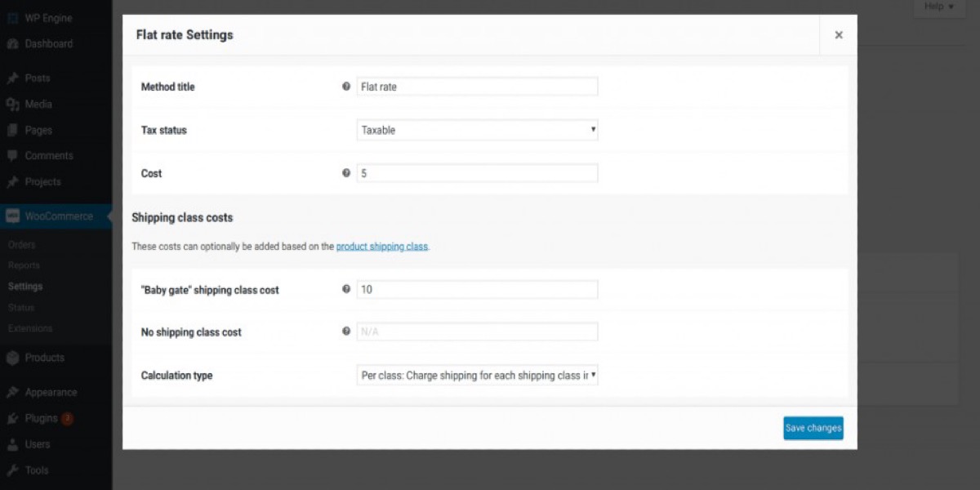980x490 pixels.
Task: Follow the product shipping class link
Action: pos(381,246)
